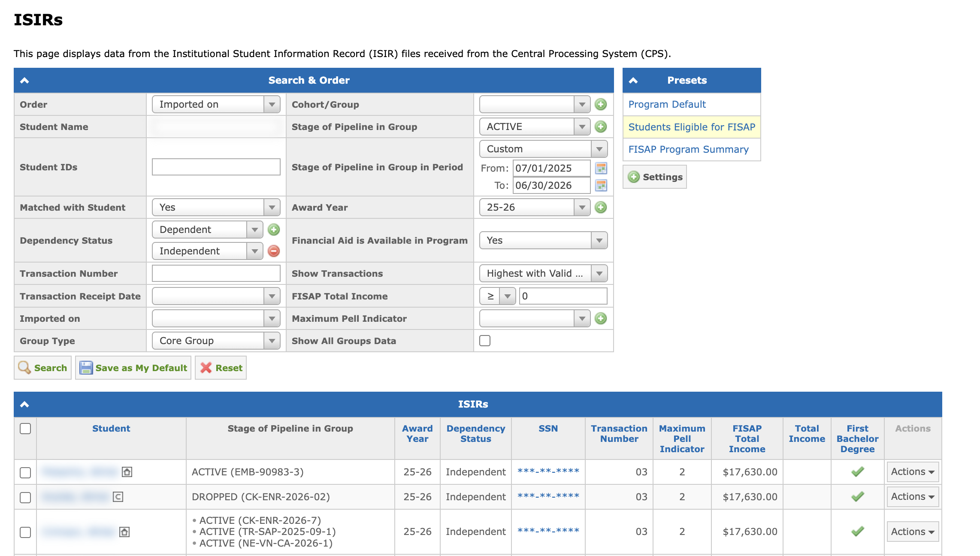
Task: Open Show Transactions dropdown
Action: tap(543, 273)
